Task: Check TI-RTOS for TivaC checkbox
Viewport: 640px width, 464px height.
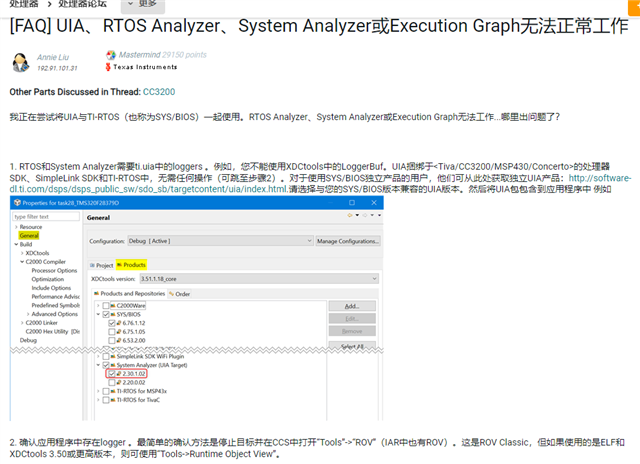Action: click(x=106, y=400)
